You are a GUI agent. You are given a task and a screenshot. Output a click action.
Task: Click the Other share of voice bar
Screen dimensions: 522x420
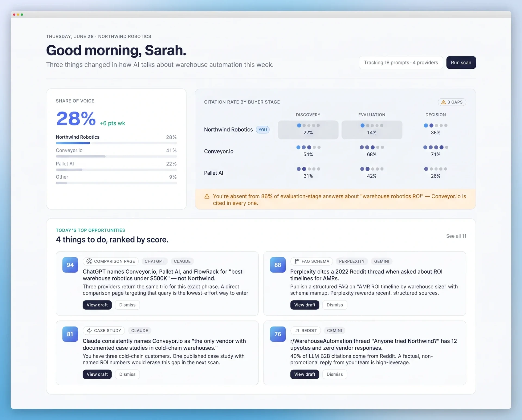(x=116, y=183)
